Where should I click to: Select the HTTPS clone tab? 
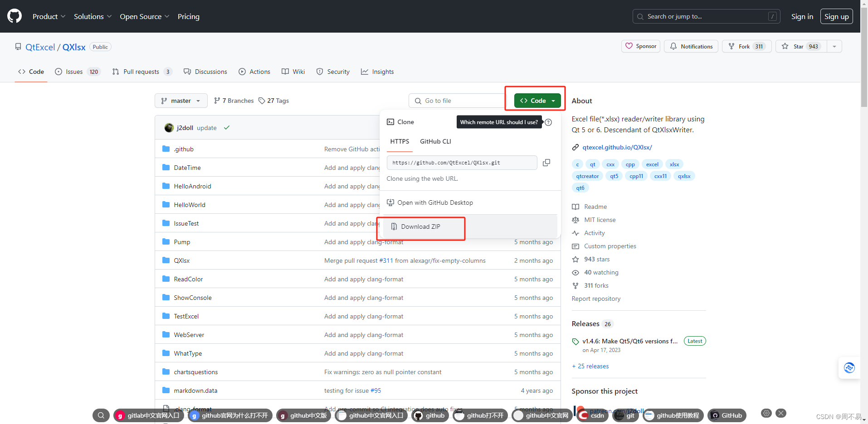[400, 141]
